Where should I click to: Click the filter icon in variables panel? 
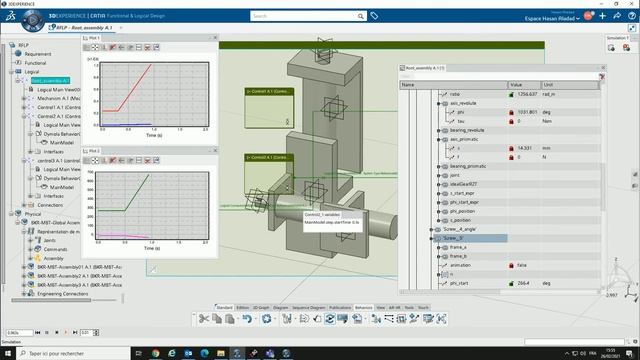click(x=602, y=76)
